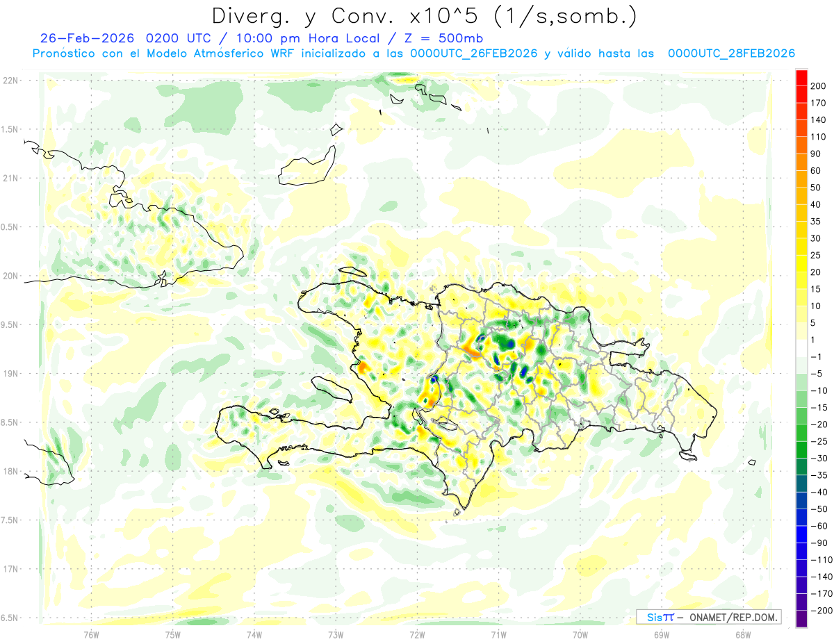Click the color bar label '35'

click(816, 222)
